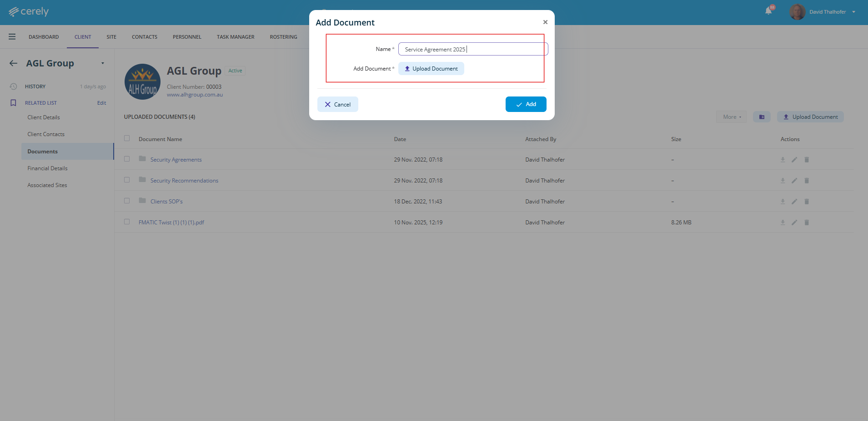Click the cerely logo
The height and width of the screenshot is (421, 868).
[x=29, y=11]
